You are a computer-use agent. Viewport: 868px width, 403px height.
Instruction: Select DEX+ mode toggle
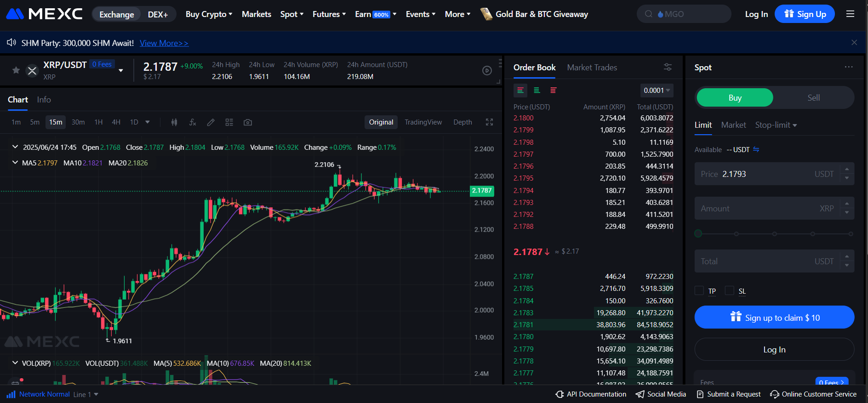pos(158,14)
